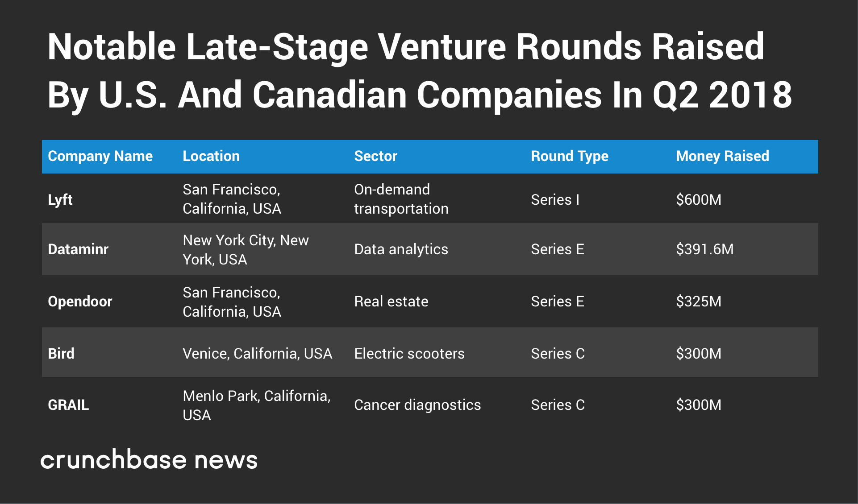The height and width of the screenshot is (504, 858).
Task: Click Dataminr's $391.6M money raised value
Action: (704, 249)
